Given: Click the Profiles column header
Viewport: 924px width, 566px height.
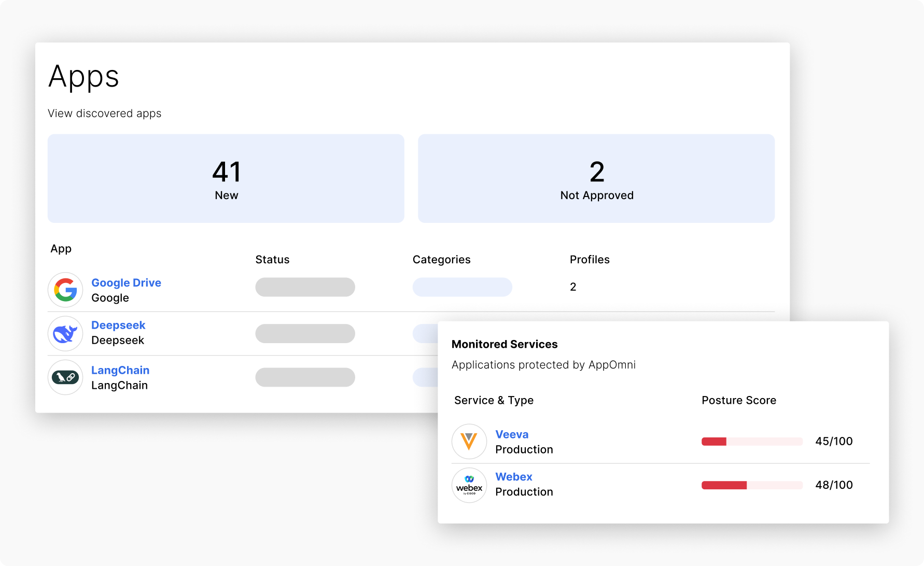Looking at the screenshot, I should [590, 260].
